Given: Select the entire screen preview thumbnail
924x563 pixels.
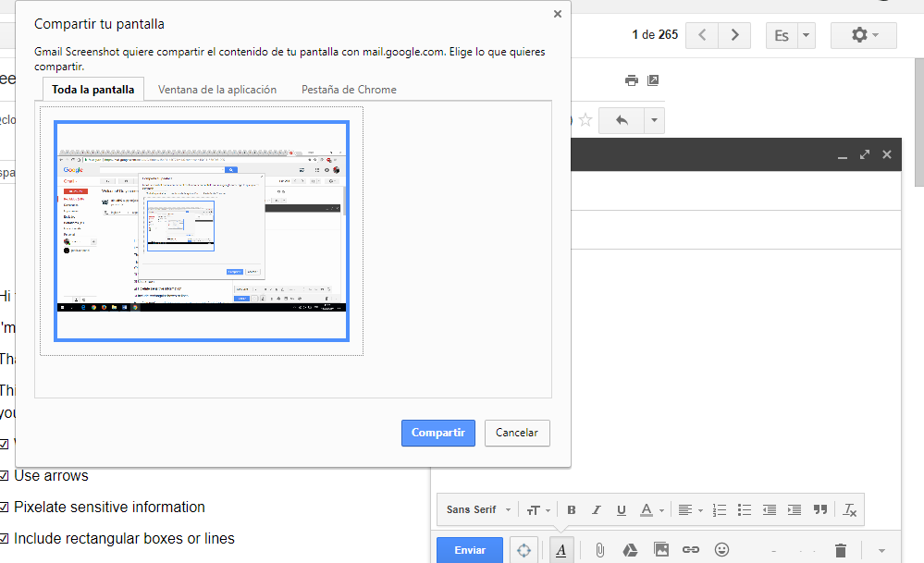Looking at the screenshot, I should coord(202,231).
